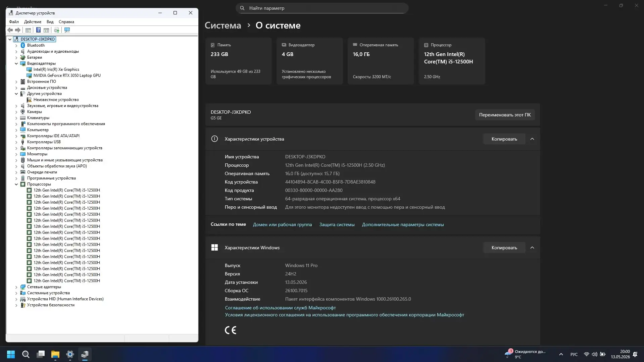Open quick settings via the Wi-Fi icon
This screenshot has width=644, height=362.
pyautogui.click(x=586, y=354)
